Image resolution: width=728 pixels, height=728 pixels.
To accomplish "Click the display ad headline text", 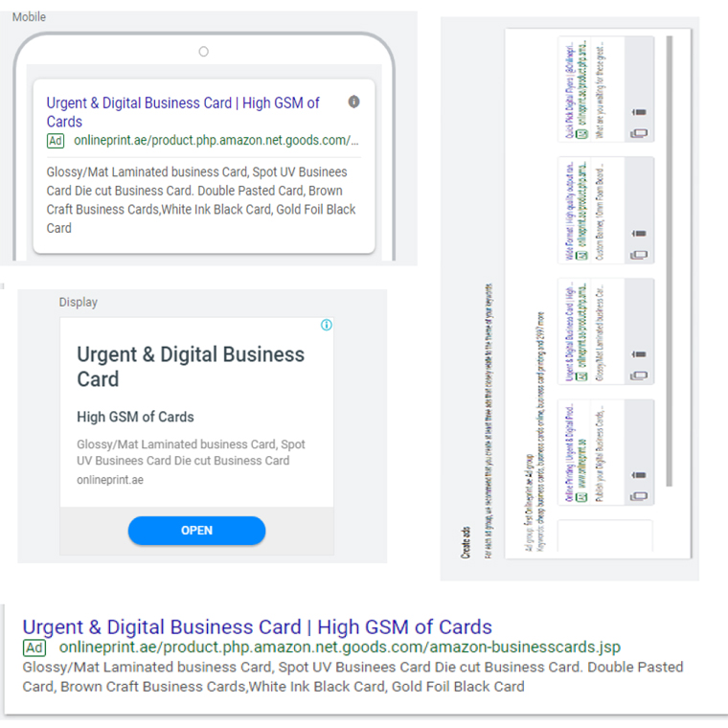I will pyautogui.click(x=191, y=367).
